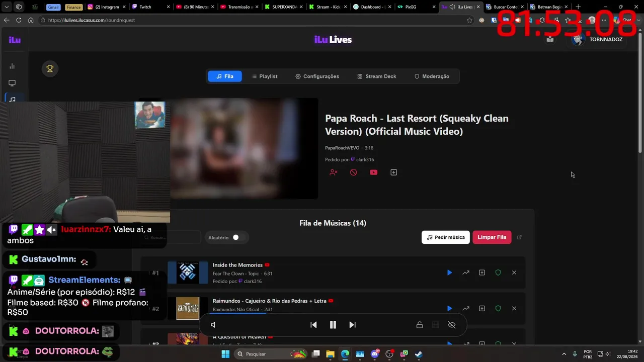Remove requester clark316 with user-x icon
Viewport: 644px width, 362px height.
[333, 172]
